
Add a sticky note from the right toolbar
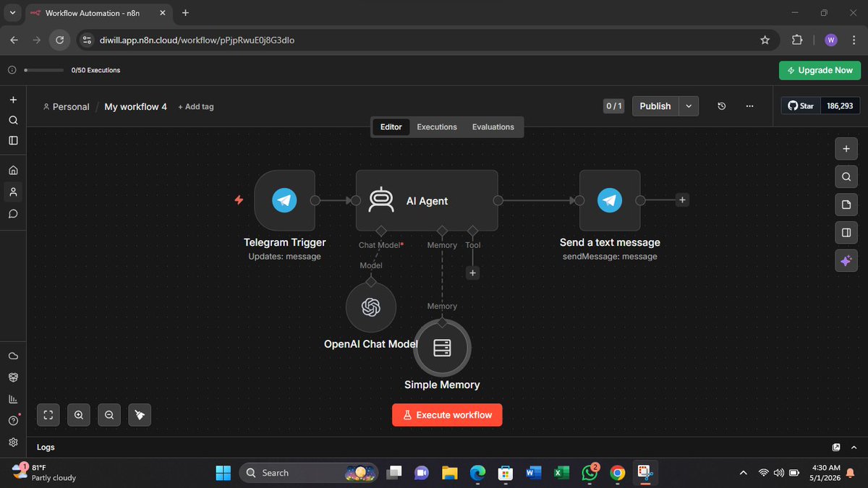[846, 205]
